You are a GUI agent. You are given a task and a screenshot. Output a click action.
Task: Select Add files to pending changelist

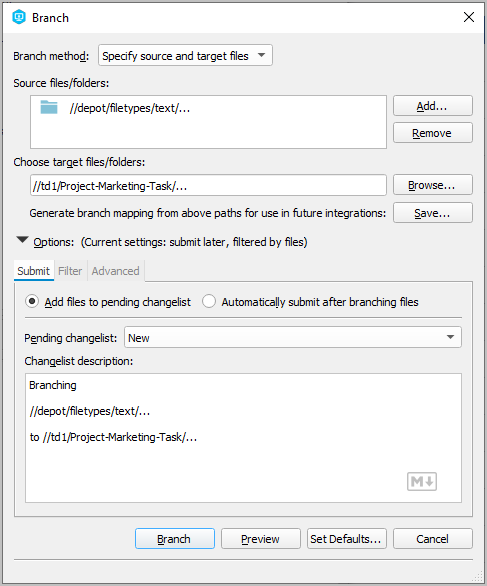[x=32, y=301]
